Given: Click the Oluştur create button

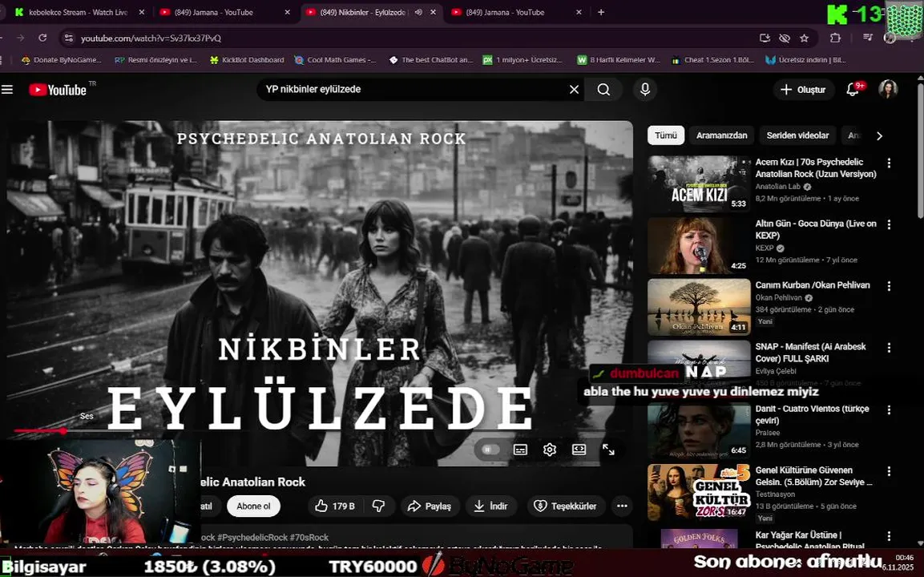Looking at the screenshot, I should 803,90.
